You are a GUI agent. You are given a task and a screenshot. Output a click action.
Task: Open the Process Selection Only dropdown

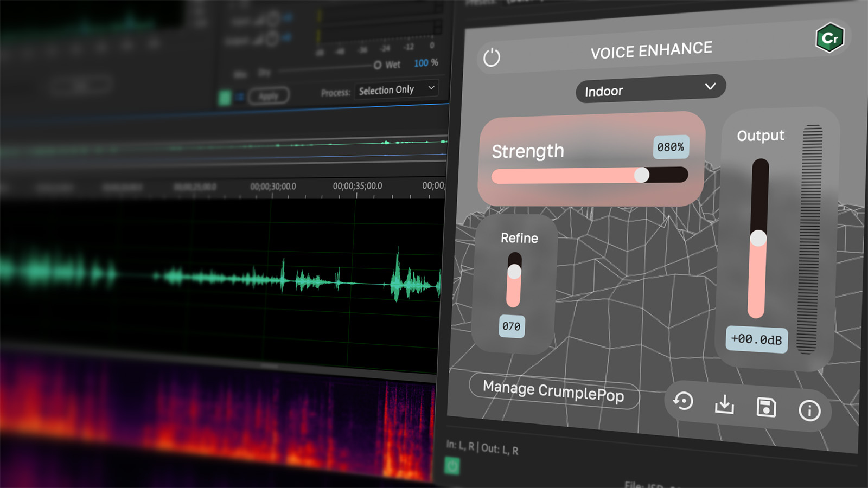click(397, 89)
